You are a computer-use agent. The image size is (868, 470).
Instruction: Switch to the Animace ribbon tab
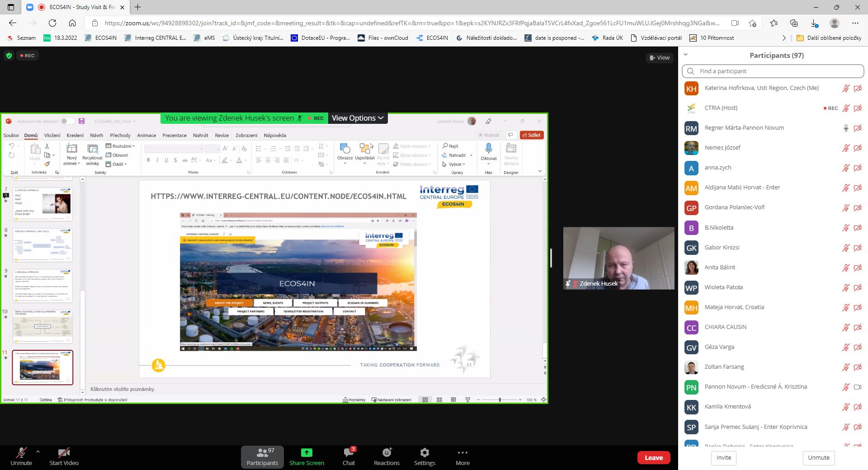click(146, 135)
